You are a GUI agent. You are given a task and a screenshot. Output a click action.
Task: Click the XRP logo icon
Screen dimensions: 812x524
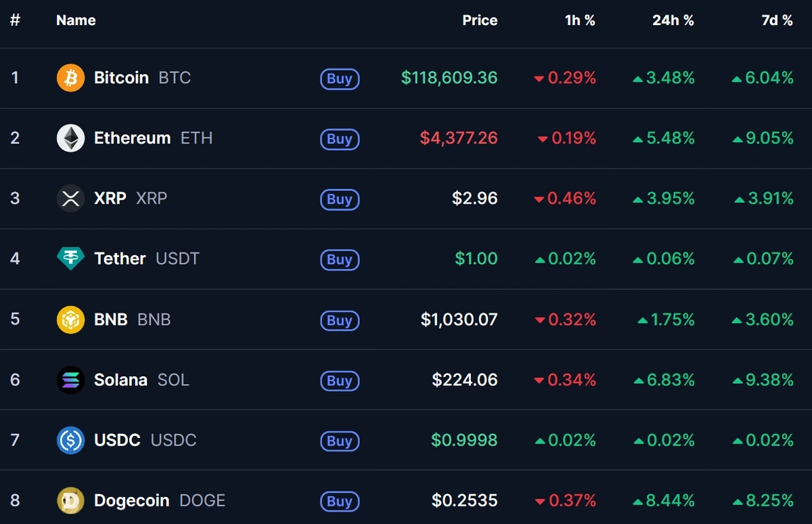point(70,198)
